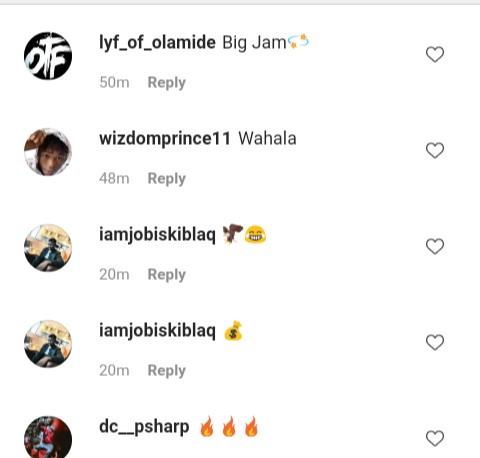Visit dc__psharp username link
This screenshot has width=480, height=458.
(144, 427)
